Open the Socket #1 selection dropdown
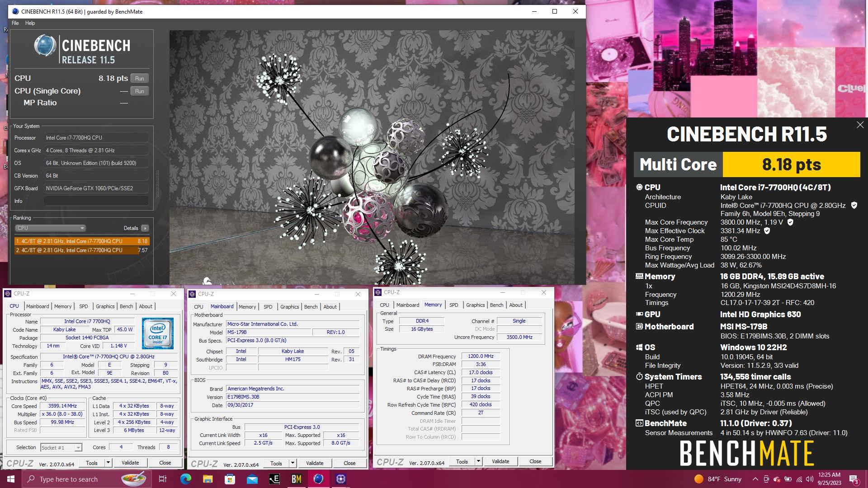 [61, 447]
